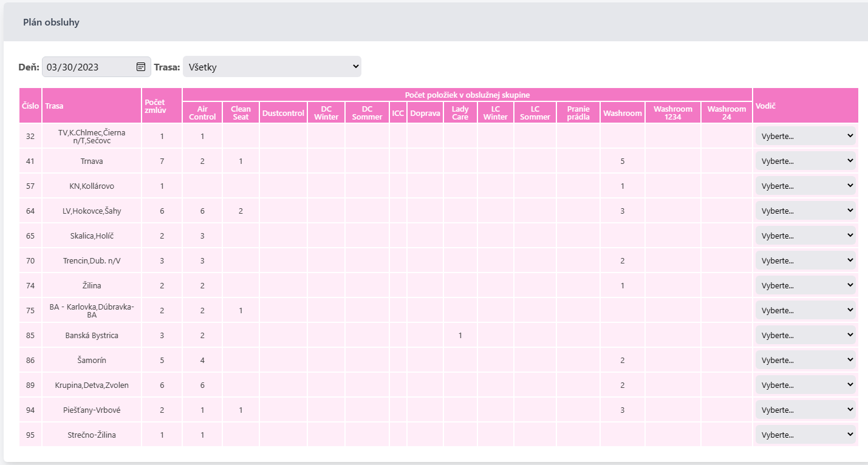Choose driver for Skalica,Holíč route
This screenshot has width=868, height=465.
click(x=805, y=236)
